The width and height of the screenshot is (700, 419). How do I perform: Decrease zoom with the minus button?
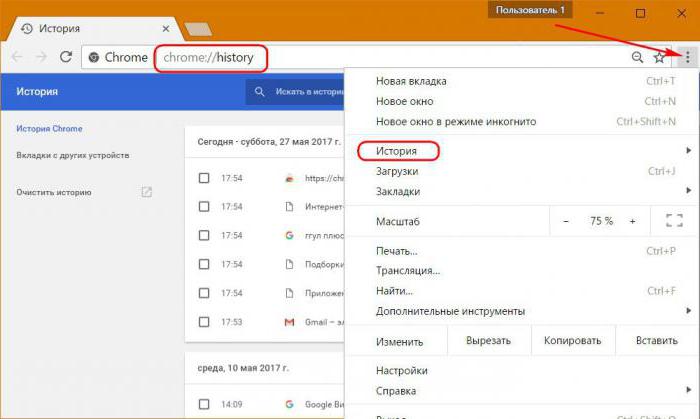pyautogui.click(x=566, y=221)
